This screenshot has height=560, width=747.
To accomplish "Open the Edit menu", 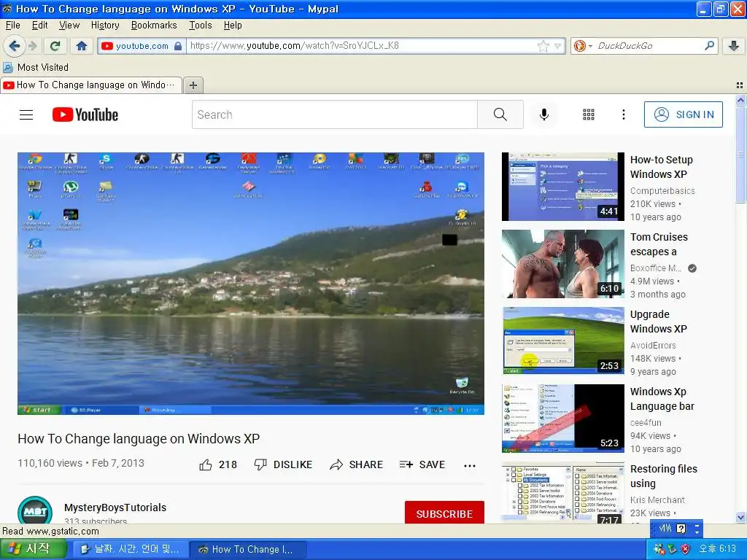I will click(x=39, y=26).
